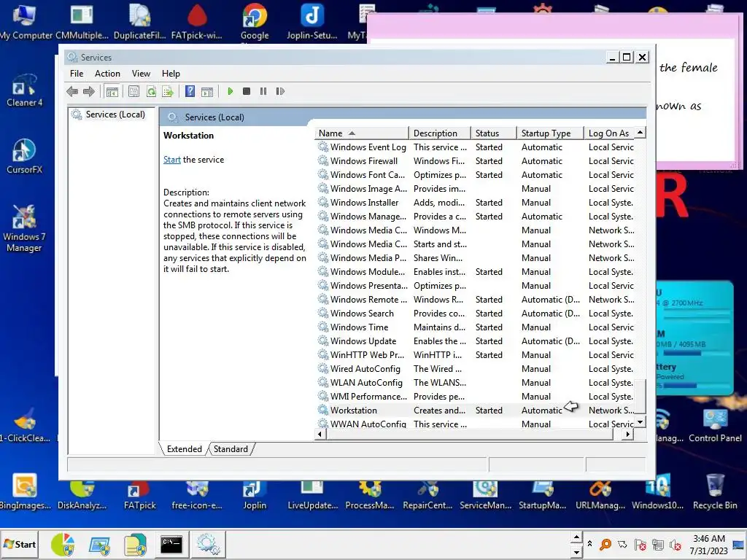747x560 pixels.
Task: Click the horizontal scroll-right arrow in list
Action: 628,434
